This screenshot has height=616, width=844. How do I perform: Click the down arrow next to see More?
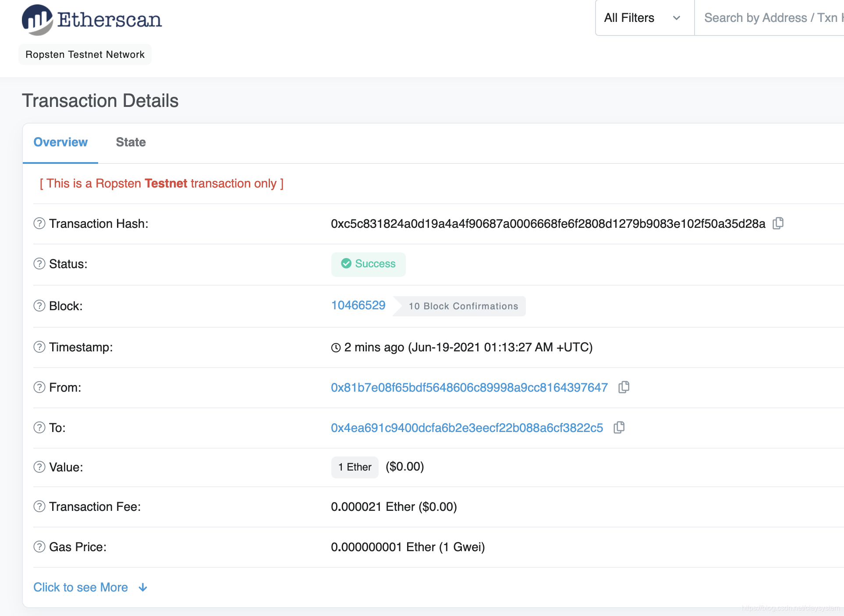(x=143, y=588)
